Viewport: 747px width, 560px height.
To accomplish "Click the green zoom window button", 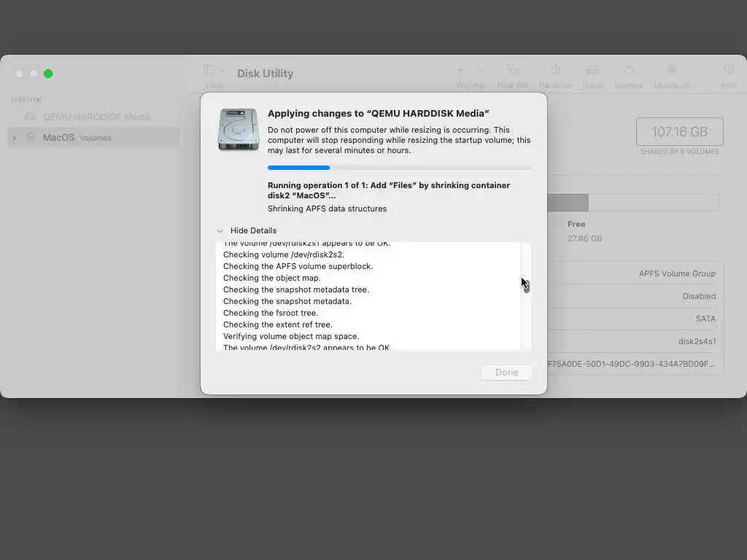I will [48, 74].
